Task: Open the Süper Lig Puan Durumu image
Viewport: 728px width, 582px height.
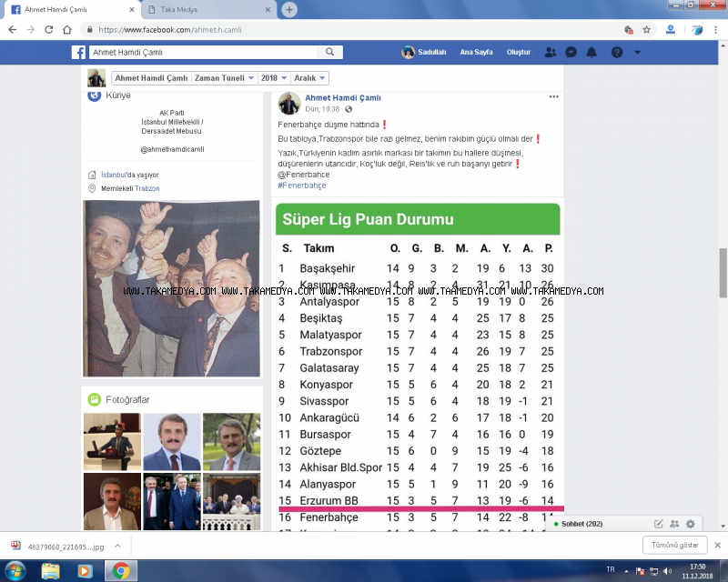Action: point(418,366)
